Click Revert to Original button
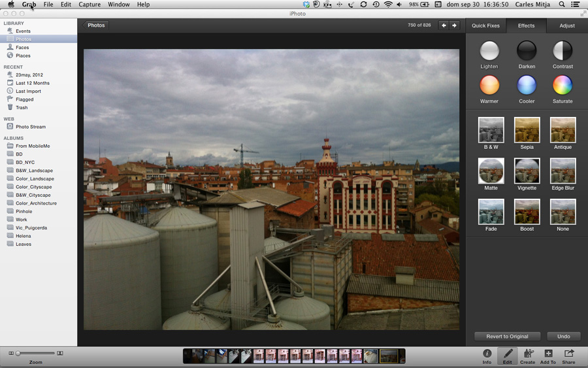The image size is (588, 368). 507,337
